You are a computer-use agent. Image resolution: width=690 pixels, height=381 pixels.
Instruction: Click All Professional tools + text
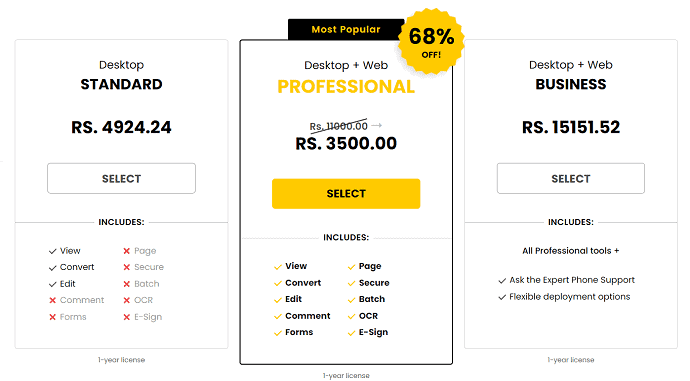[x=571, y=251]
